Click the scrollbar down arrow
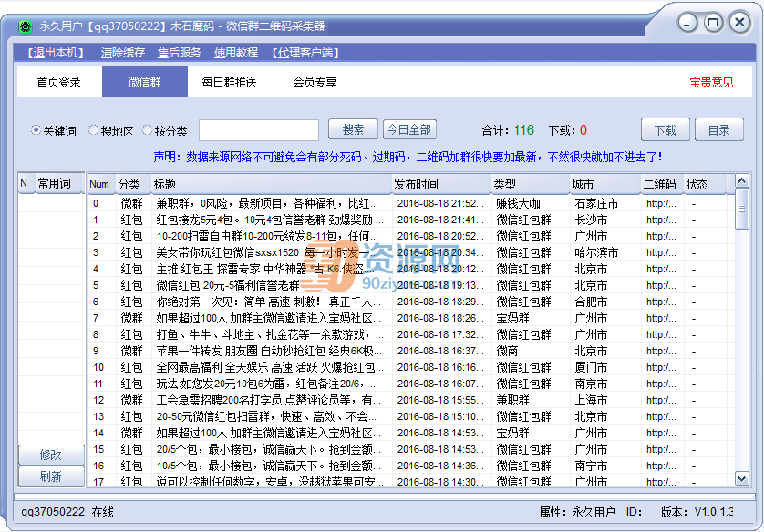 pos(741,479)
